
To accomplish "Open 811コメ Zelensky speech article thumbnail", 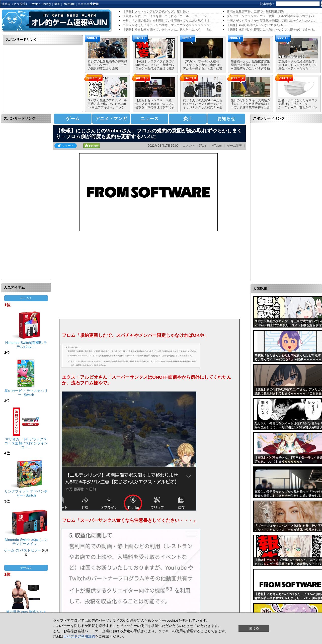I will coord(251,87).
